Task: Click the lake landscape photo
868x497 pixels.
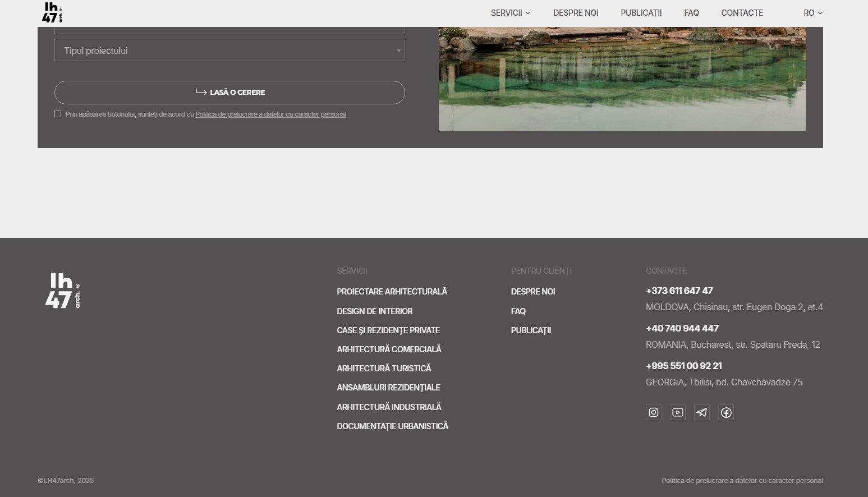Action: (622, 79)
